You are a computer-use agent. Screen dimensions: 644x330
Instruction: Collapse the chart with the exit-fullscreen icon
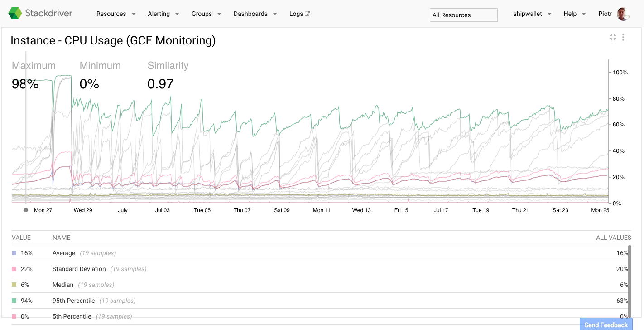point(613,37)
